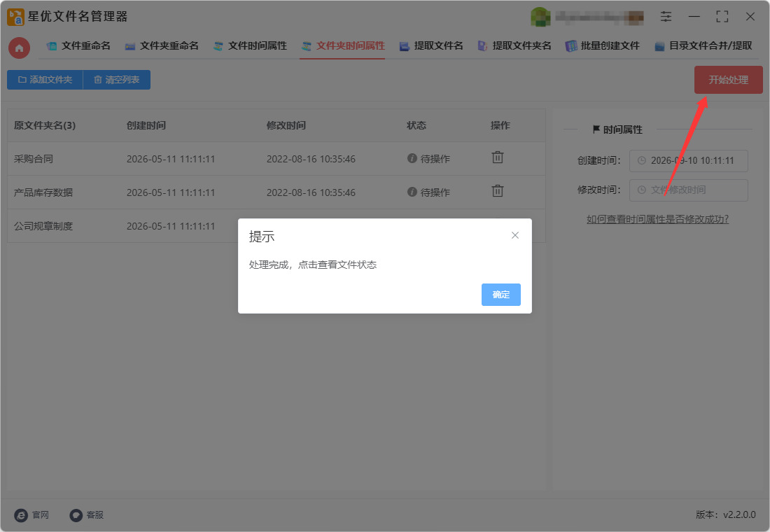Delete the 采购合同 row with trash icon

498,157
